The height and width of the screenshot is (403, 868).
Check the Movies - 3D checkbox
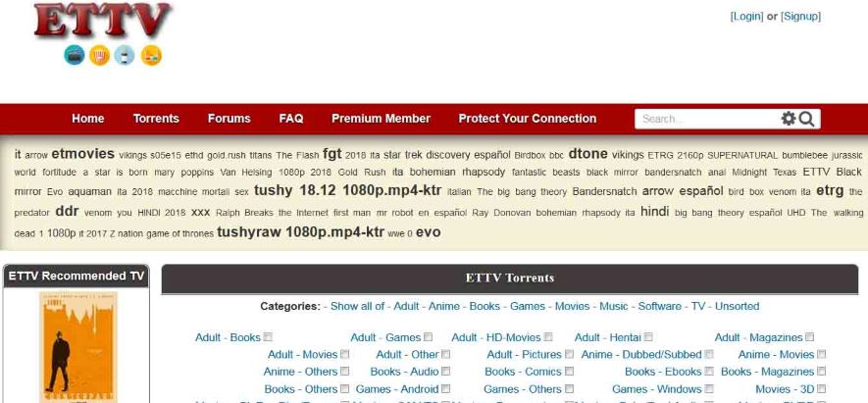(822, 389)
